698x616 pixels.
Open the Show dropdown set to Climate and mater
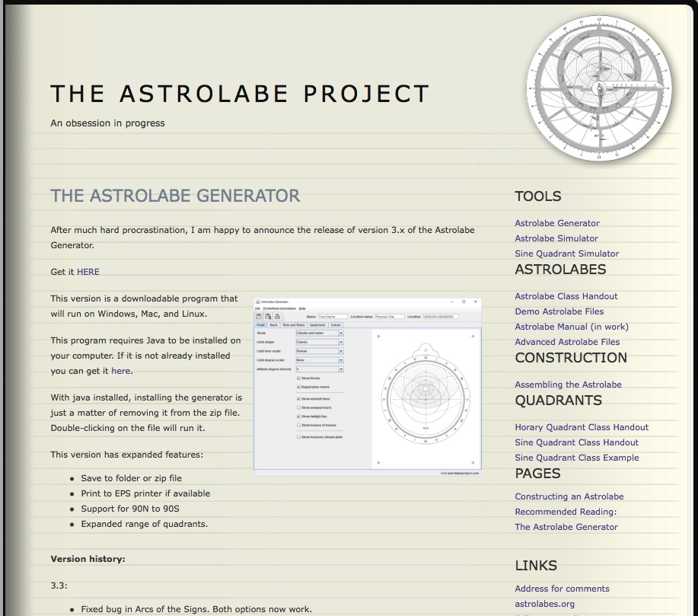point(341,334)
